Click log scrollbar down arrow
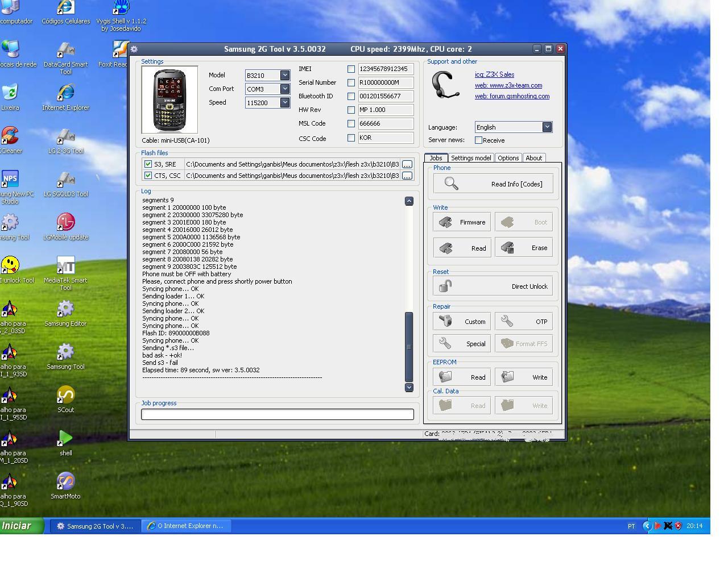728x582 pixels. (409, 387)
